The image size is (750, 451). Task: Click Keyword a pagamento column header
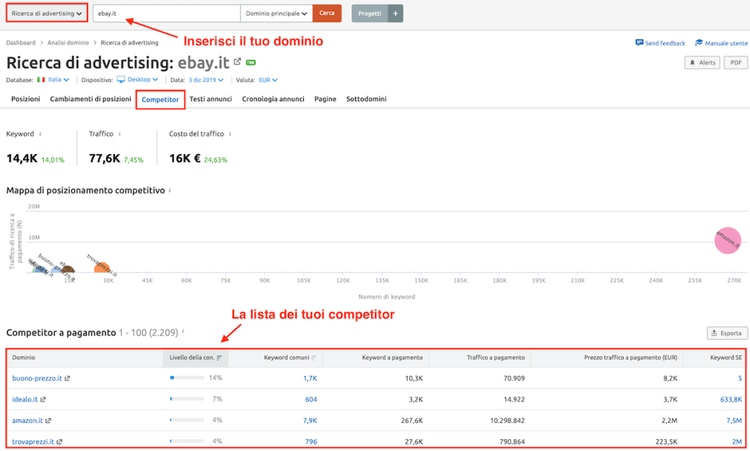click(392, 358)
